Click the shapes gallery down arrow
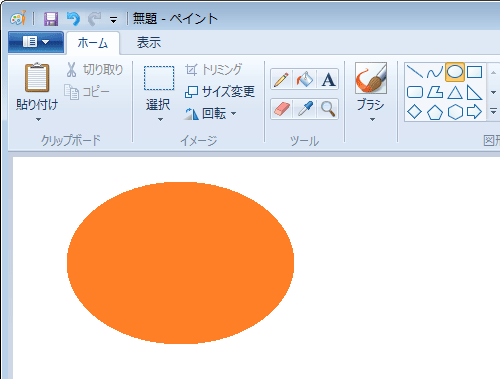The height and width of the screenshot is (379, 500). coord(494,92)
